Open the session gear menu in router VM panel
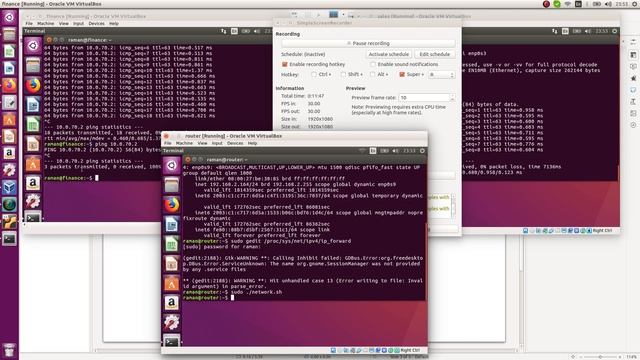Screen dimensions: 640x360 coord(422,151)
